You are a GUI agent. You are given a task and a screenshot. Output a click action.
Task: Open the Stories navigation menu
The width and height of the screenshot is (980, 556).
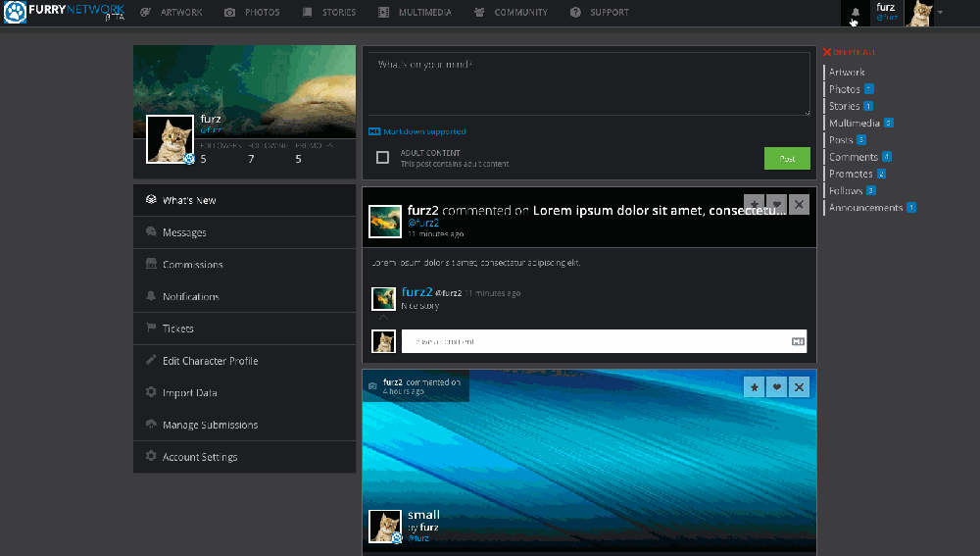tap(328, 12)
